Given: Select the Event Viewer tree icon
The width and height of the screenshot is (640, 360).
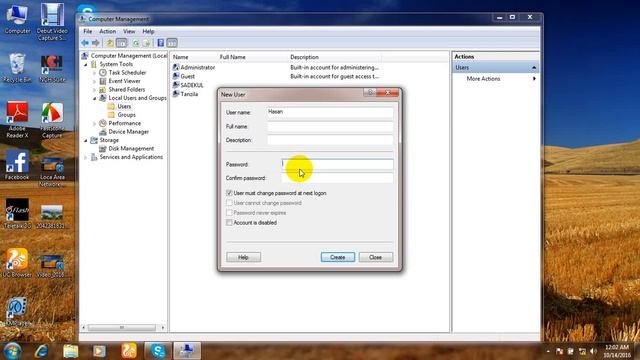Looking at the screenshot, I should [x=103, y=81].
